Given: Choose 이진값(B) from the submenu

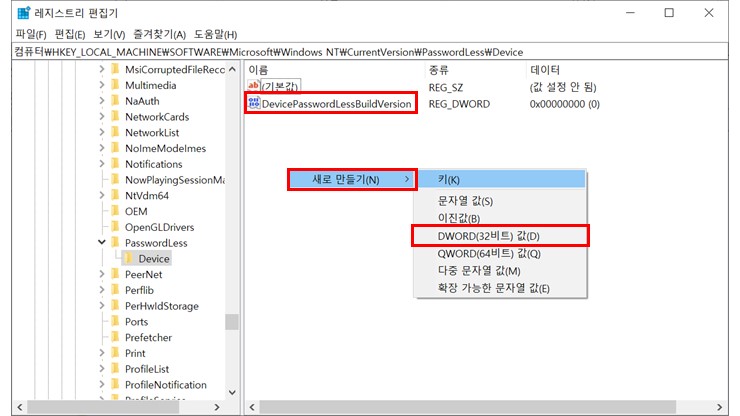Looking at the screenshot, I should tap(500, 219).
